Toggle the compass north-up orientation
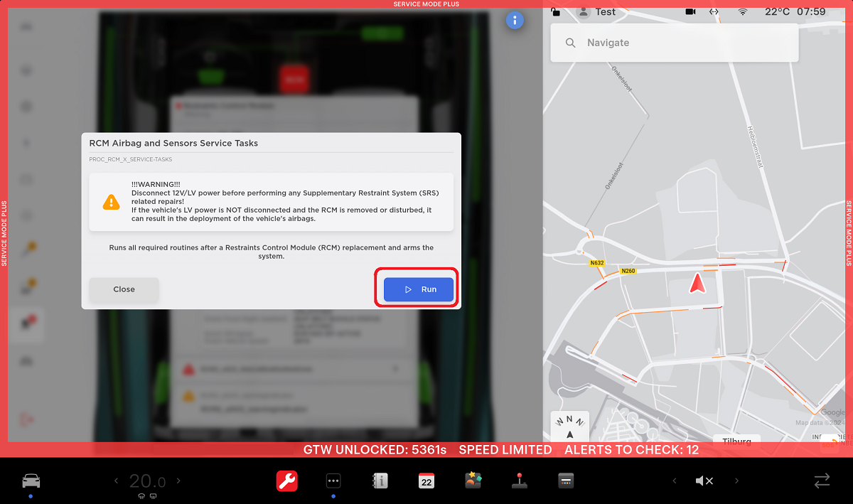The height and width of the screenshot is (504, 853). click(569, 427)
